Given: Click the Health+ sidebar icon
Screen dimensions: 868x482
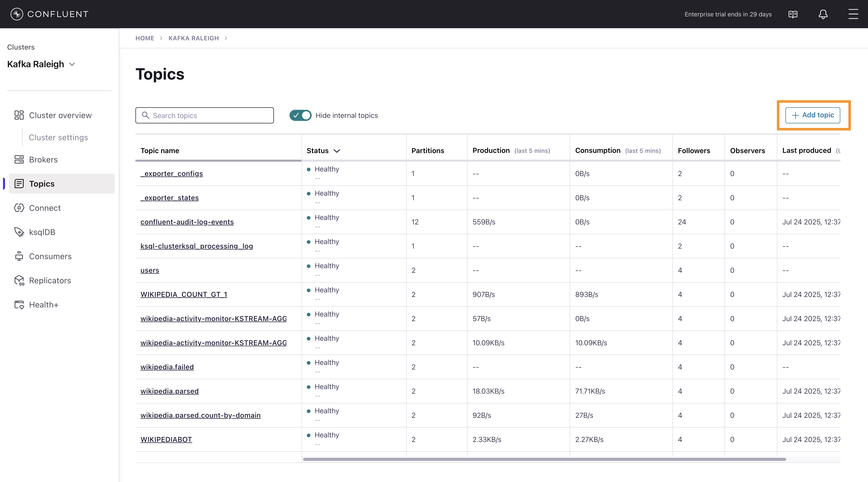Looking at the screenshot, I should coord(19,305).
